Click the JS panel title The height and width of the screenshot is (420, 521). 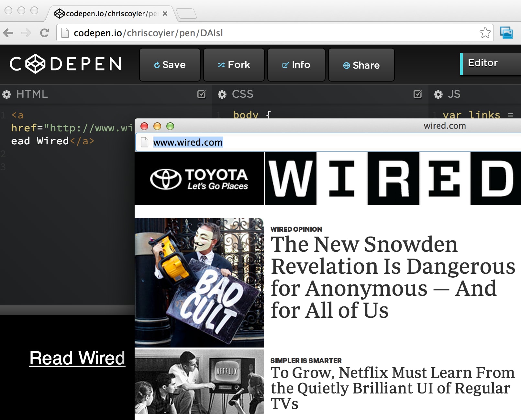pyautogui.click(x=454, y=94)
